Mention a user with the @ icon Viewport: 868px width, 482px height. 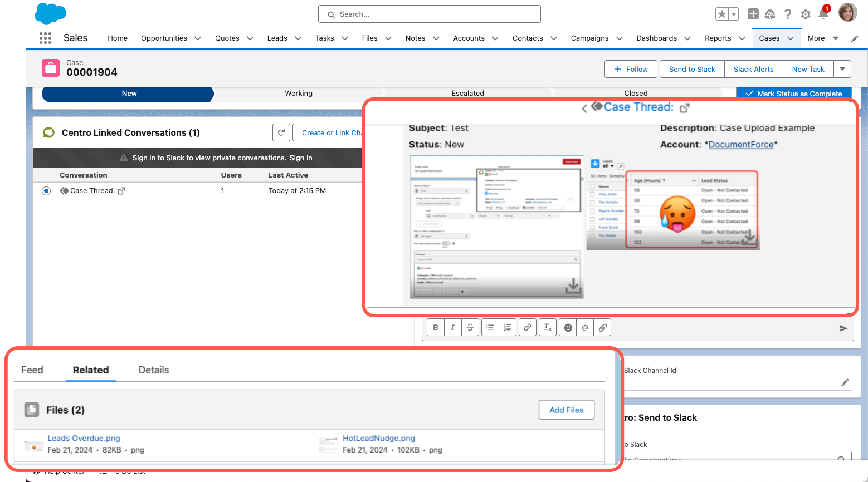point(585,327)
